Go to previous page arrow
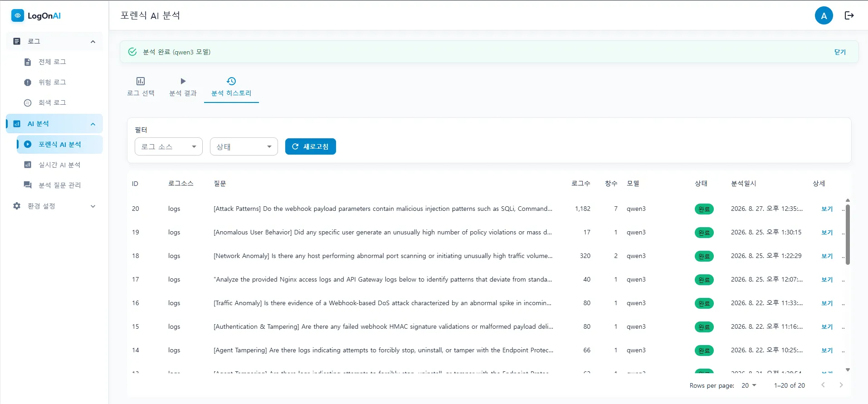This screenshot has width=868, height=404. coord(823,385)
